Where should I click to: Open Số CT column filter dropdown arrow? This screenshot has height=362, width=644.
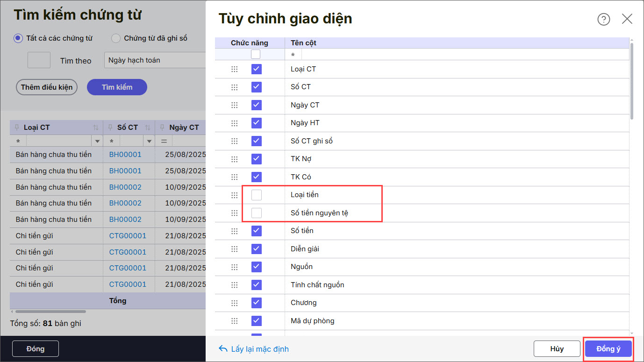149,141
